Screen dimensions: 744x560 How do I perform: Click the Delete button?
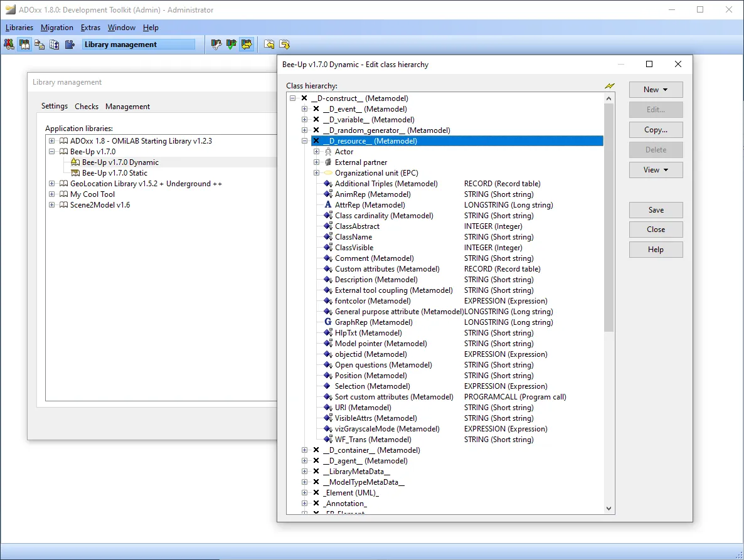click(x=656, y=150)
